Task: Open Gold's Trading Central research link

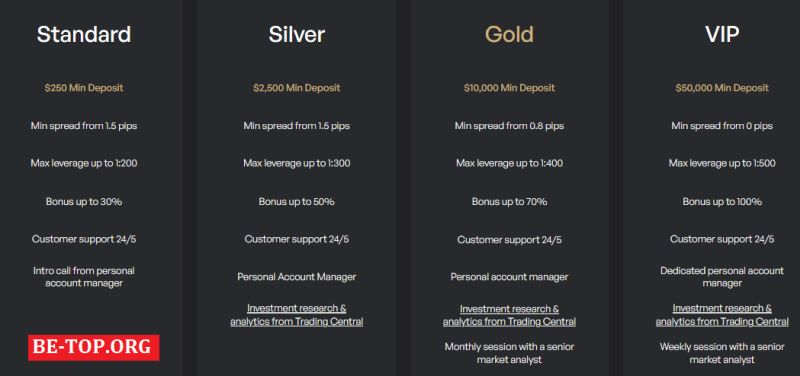Action: point(509,315)
